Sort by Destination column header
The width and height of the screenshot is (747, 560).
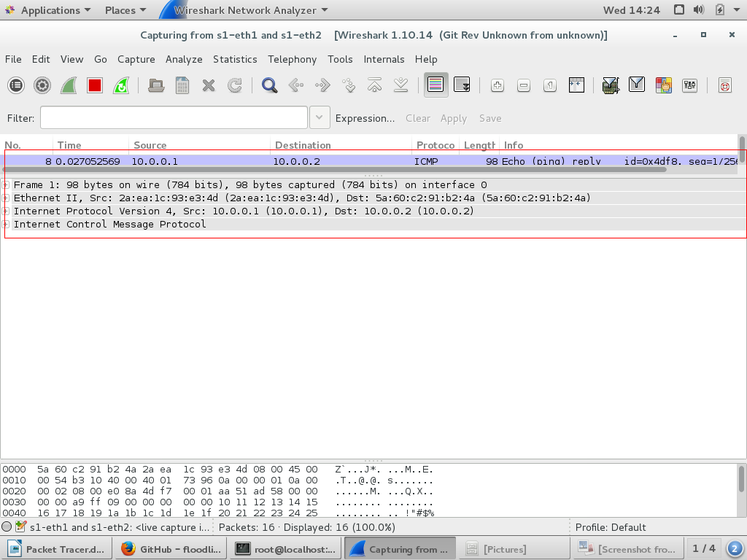click(x=341, y=145)
